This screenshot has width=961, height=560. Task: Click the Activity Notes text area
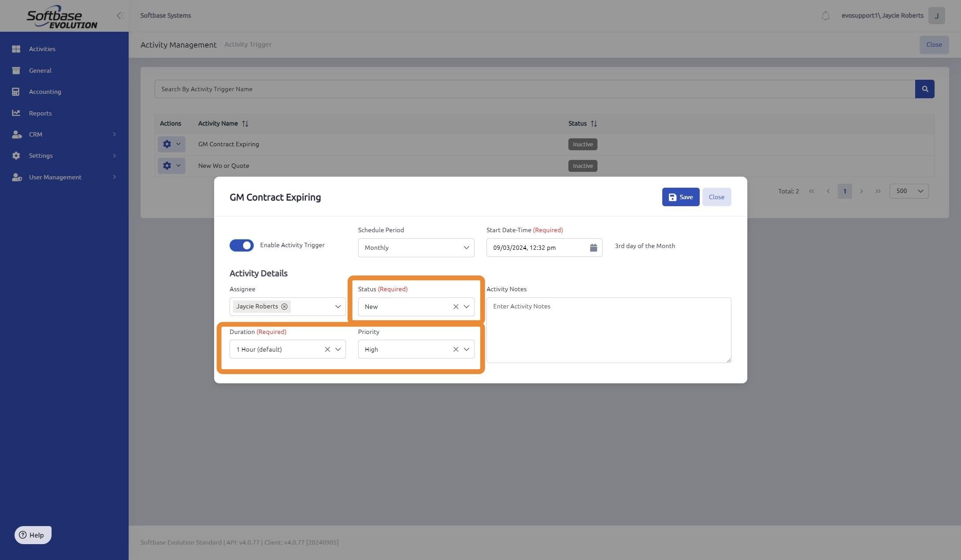point(608,330)
